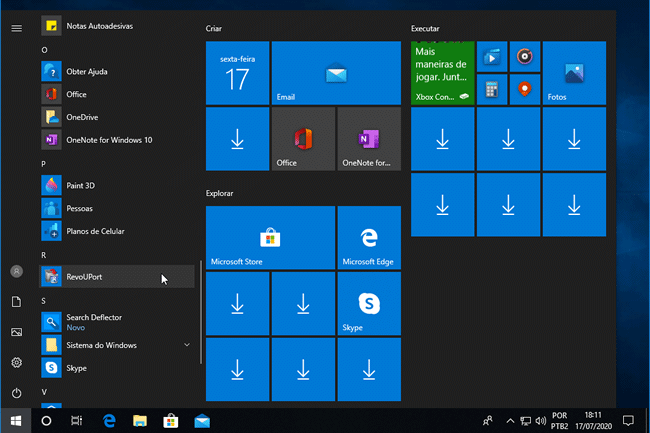650x433 pixels.
Task: Open the sexta-feira 17 calendar tile
Action: tap(237, 73)
